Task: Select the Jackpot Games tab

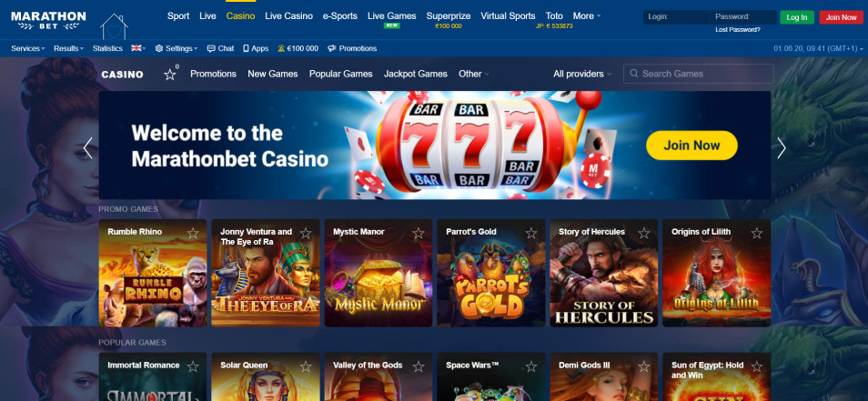Action: click(416, 75)
